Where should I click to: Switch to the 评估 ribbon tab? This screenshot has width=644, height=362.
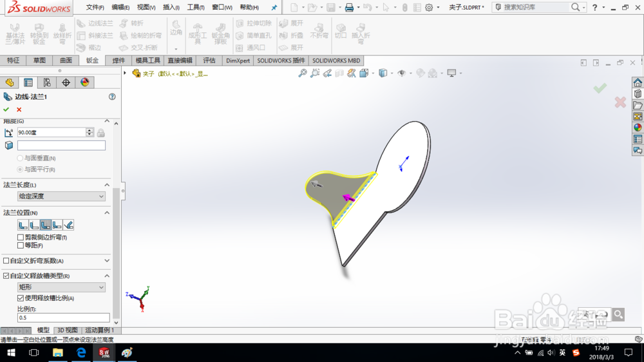tap(209, 61)
